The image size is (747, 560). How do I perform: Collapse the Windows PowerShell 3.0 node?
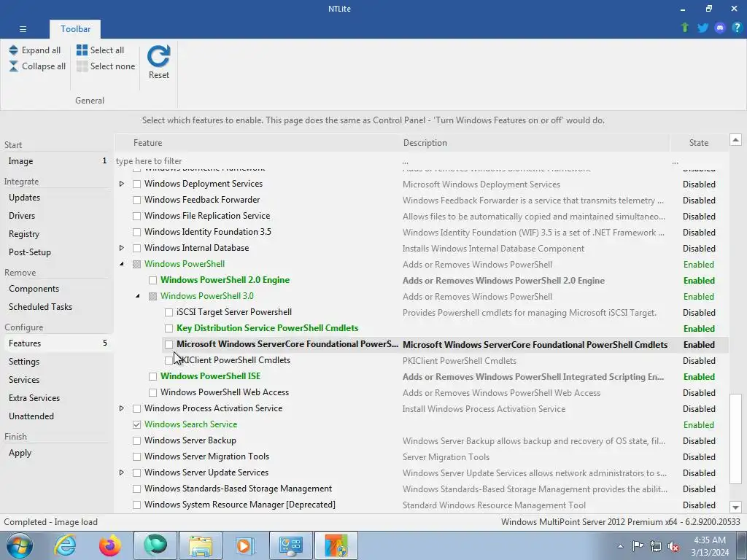(x=138, y=296)
